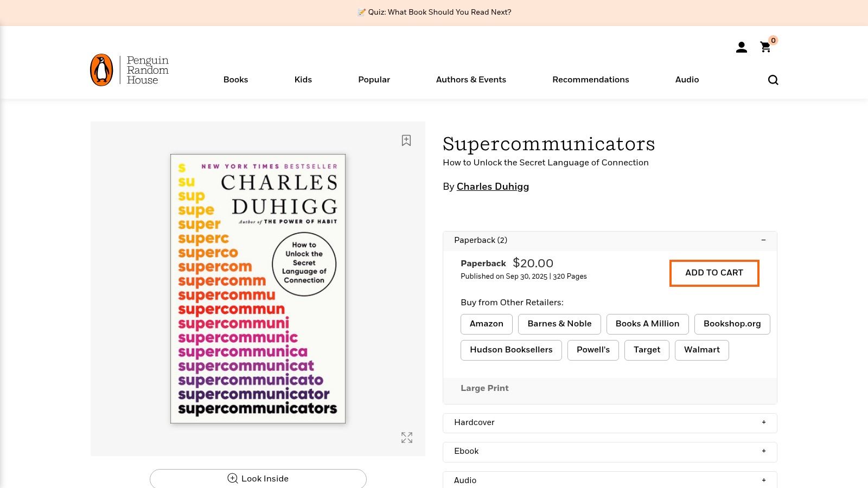Open the Authors & Events menu

pyautogui.click(x=471, y=80)
